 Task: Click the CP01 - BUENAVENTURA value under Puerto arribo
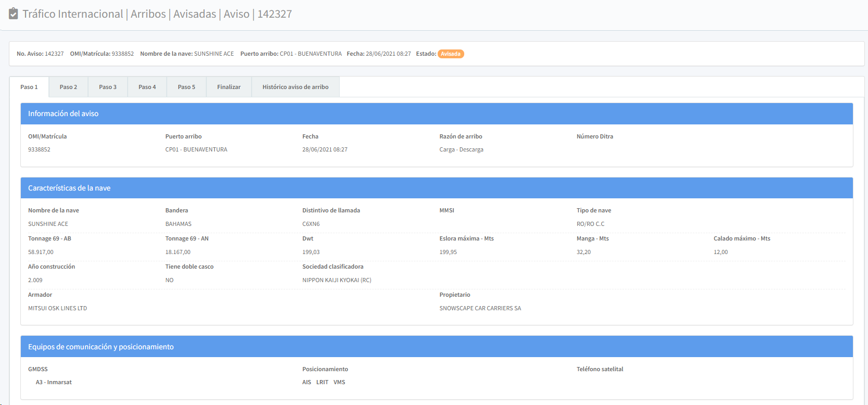tap(196, 149)
